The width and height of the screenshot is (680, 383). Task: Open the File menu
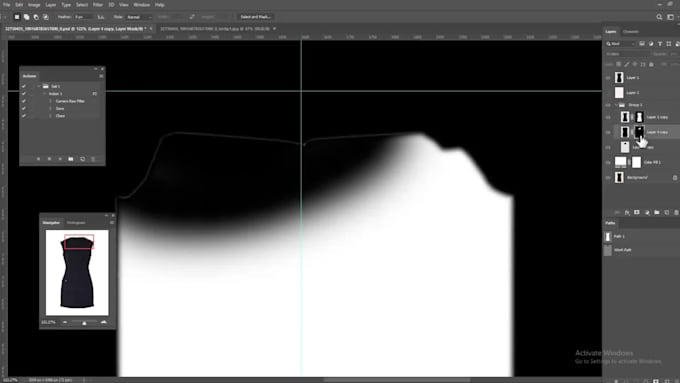click(x=7, y=5)
